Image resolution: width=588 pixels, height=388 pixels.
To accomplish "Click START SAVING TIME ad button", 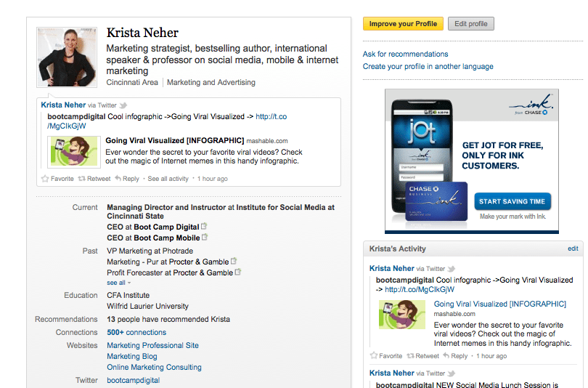I will coord(513,201).
